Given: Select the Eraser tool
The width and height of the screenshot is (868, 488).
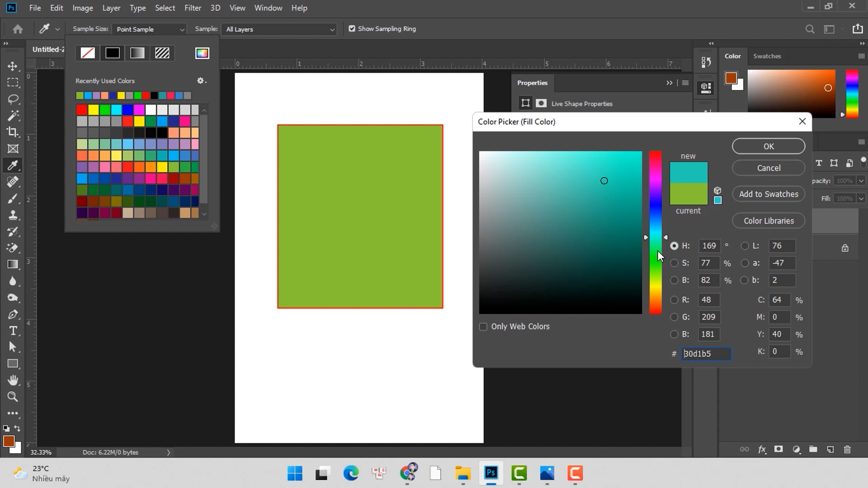Looking at the screenshot, I should point(13,248).
